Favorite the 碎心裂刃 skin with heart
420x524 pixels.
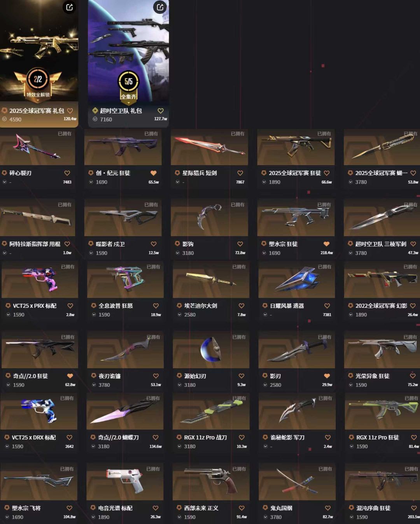tap(67, 173)
